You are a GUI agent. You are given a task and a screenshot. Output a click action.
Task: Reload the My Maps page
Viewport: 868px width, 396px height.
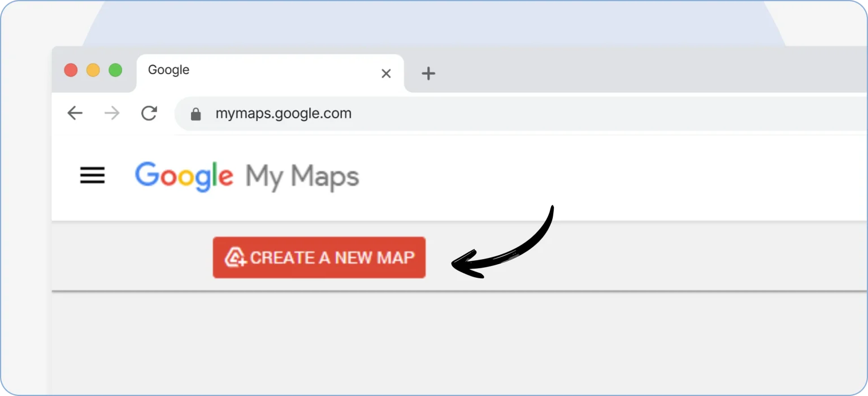pos(149,114)
